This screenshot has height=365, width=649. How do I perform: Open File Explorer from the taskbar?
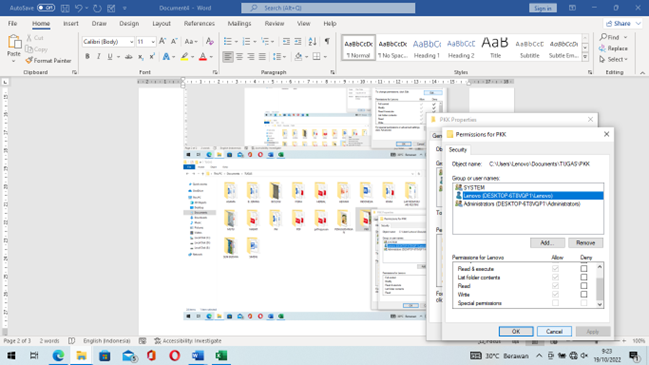click(x=82, y=355)
